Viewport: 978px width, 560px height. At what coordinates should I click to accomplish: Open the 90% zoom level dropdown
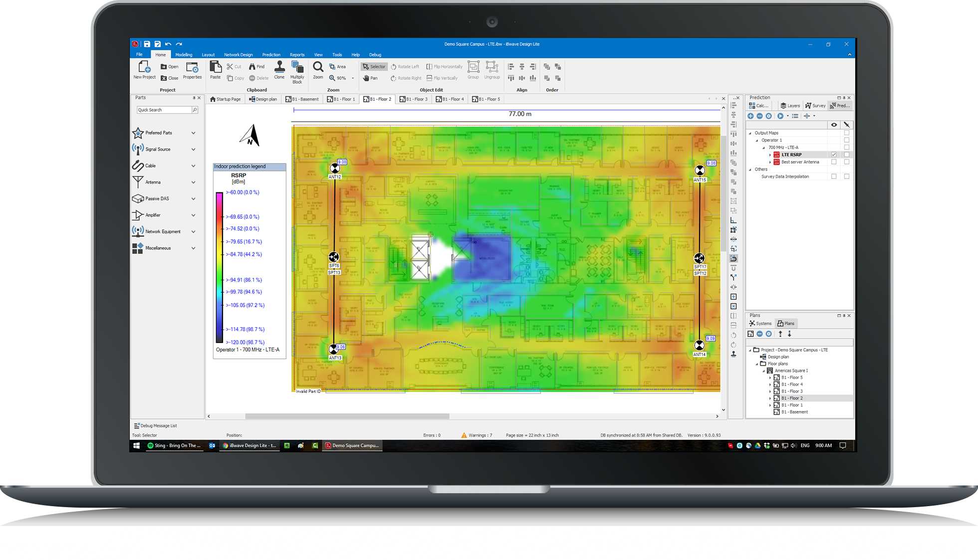pyautogui.click(x=352, y=78)
